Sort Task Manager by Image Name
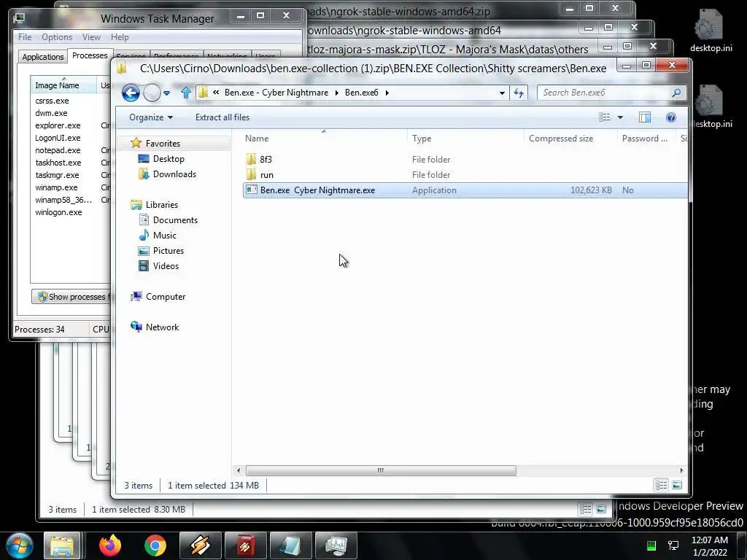 click(x=63, y=85)
